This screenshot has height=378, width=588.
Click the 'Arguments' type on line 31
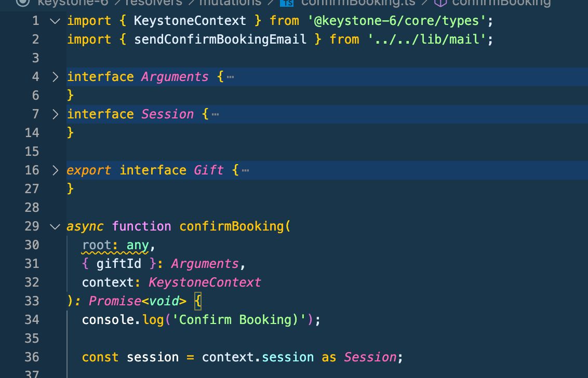coord(205,264)
